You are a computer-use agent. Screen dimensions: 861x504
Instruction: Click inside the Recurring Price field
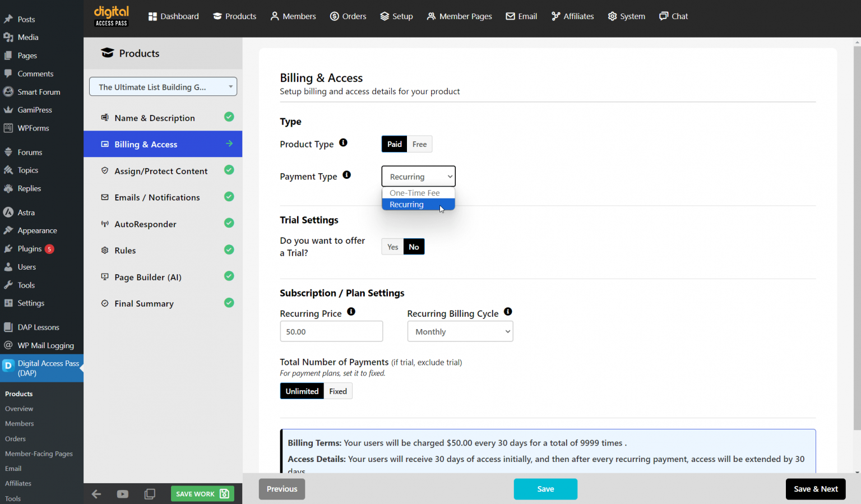[331, 331]
